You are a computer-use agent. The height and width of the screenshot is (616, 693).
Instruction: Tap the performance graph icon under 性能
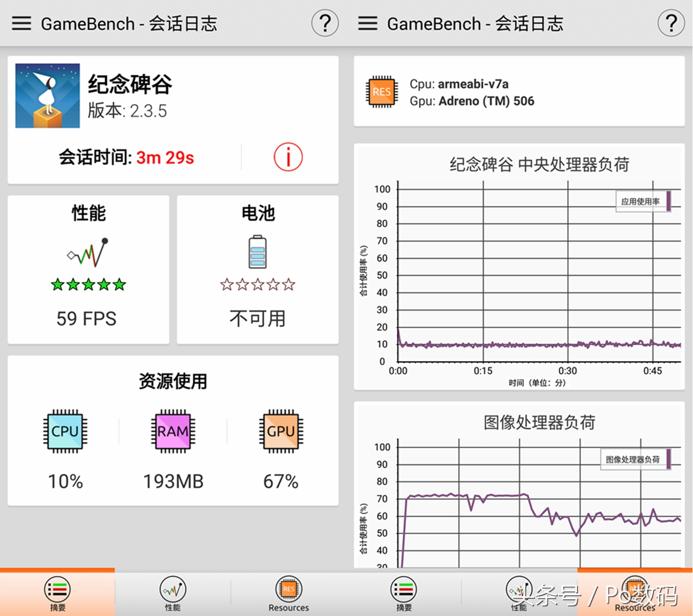pos(88,252)
